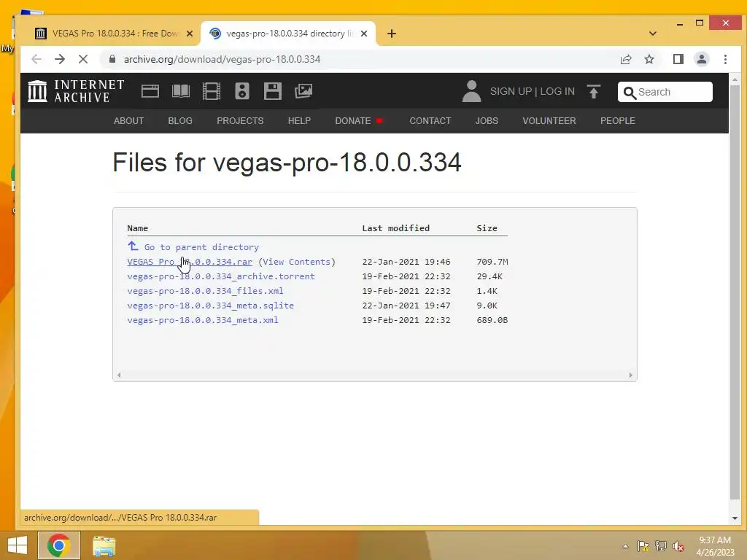Image resolution: width=747 pixels, height=560 pixels.
Task: Click the Share this page icon
Action: pos(625,59)
